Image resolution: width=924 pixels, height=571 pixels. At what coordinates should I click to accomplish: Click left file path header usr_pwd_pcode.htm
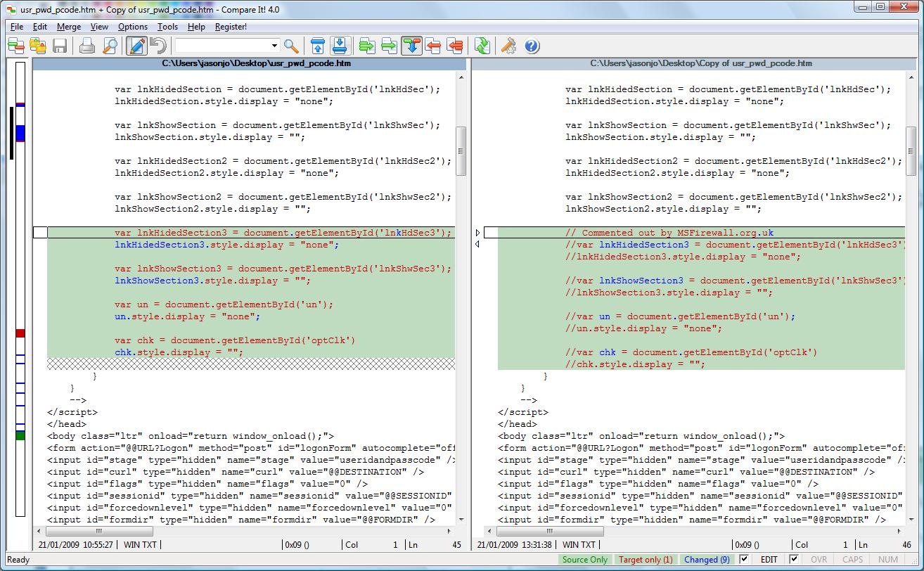[x=257, y=63]
